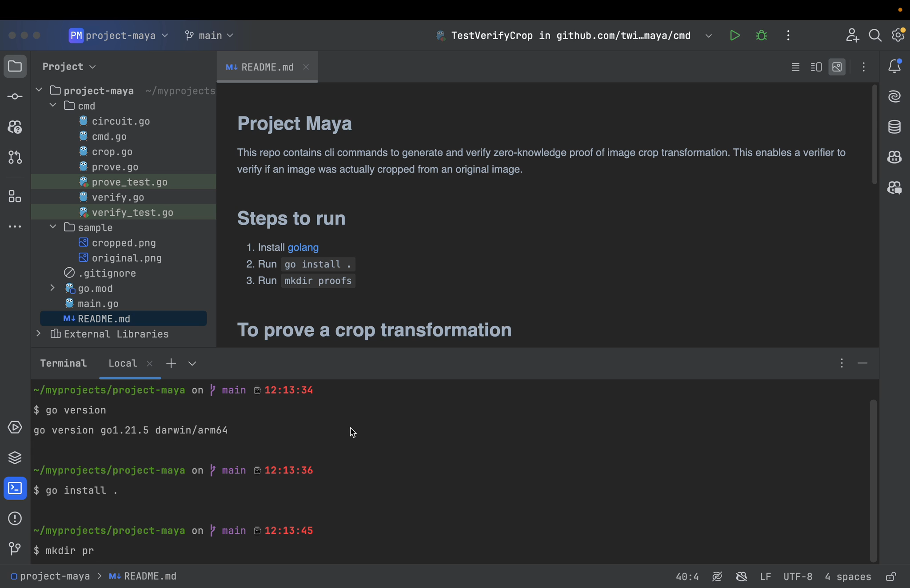Click the README preview vertical scrollbar
This screenshot has width=910, height=588.
[x=874, y=135]
